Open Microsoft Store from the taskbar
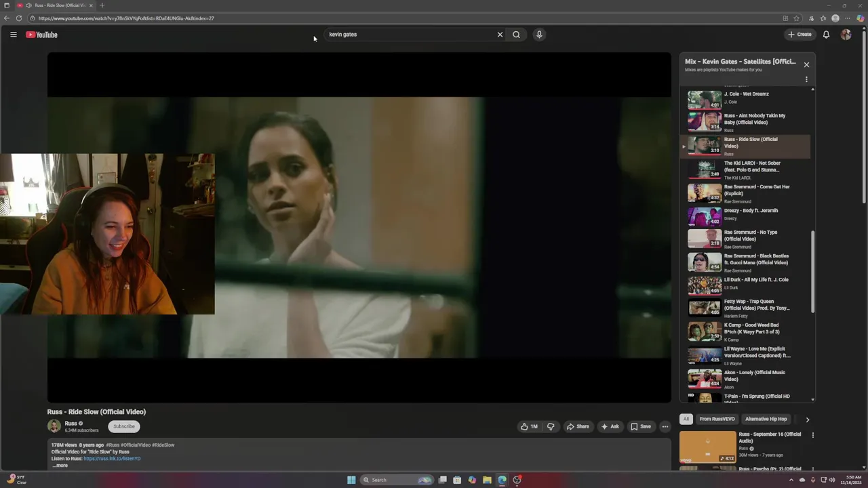Screen dimensions: 868x488 point(457,480)
